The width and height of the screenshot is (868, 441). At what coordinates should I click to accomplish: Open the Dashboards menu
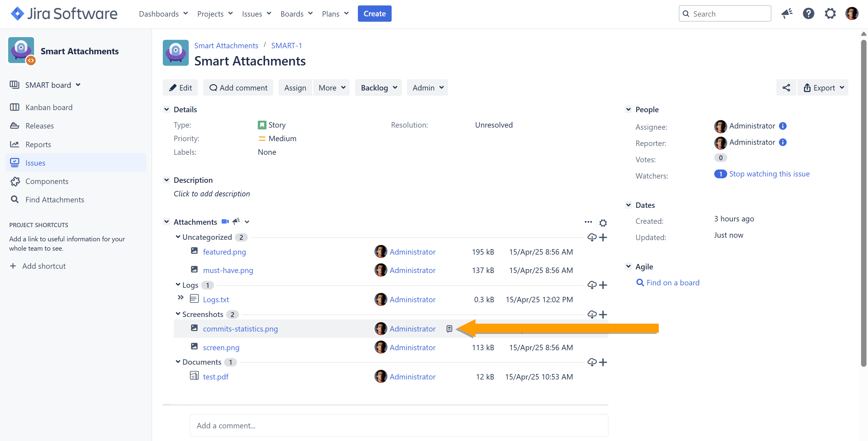163,14
